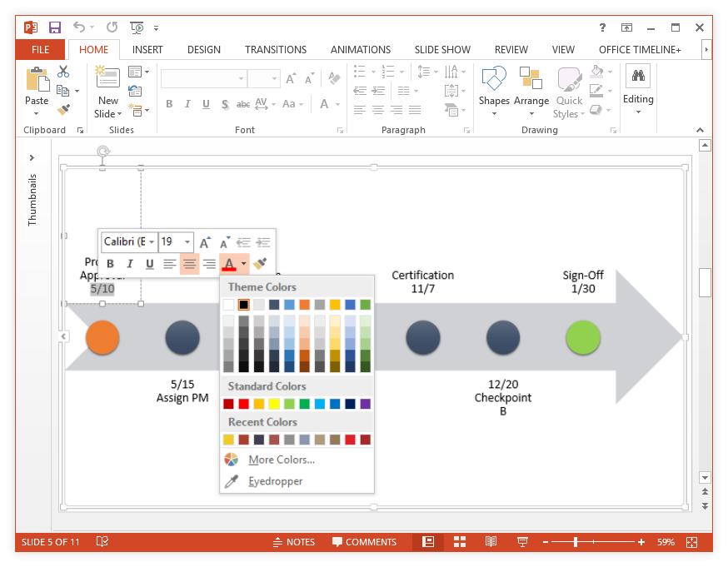
Task: Click Decrease Font Size in mini toolbar
Action: coord(225,242)
